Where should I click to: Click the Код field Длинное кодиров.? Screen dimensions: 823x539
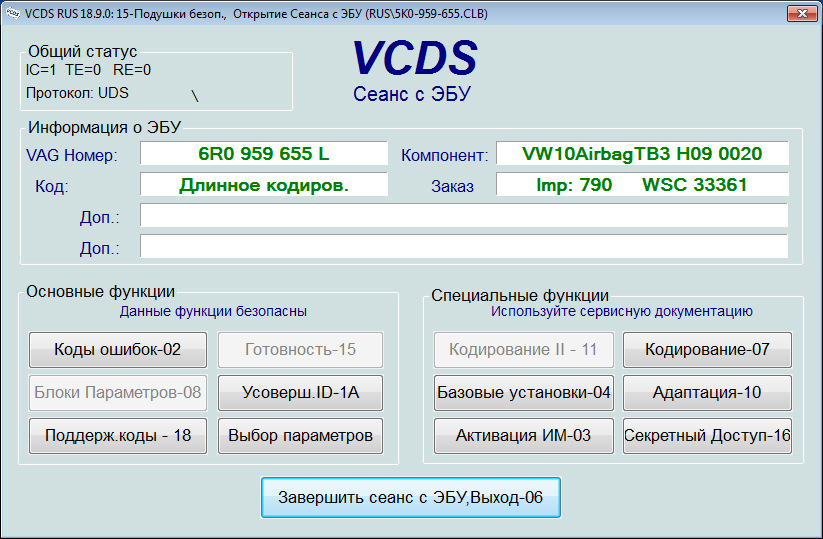263,185
